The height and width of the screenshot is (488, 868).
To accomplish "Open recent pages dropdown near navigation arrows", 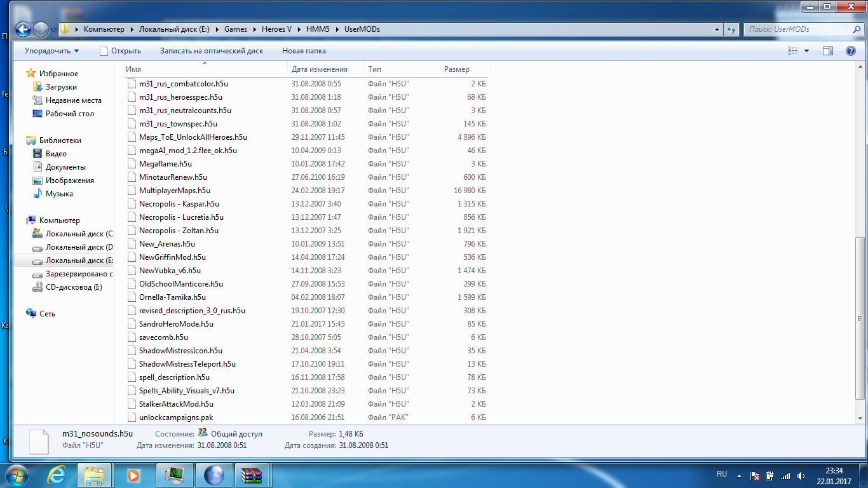I will pyautogui.click(x=53, y=29).
